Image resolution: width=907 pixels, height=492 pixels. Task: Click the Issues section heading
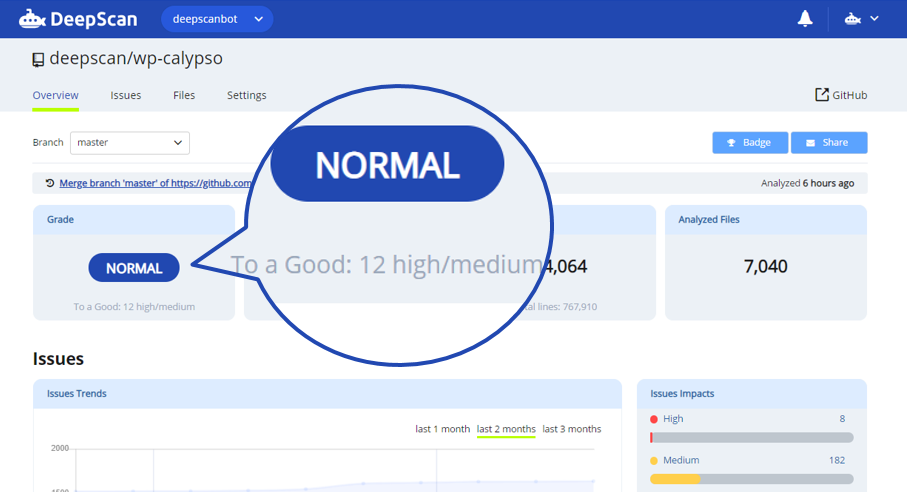[58, 359]
